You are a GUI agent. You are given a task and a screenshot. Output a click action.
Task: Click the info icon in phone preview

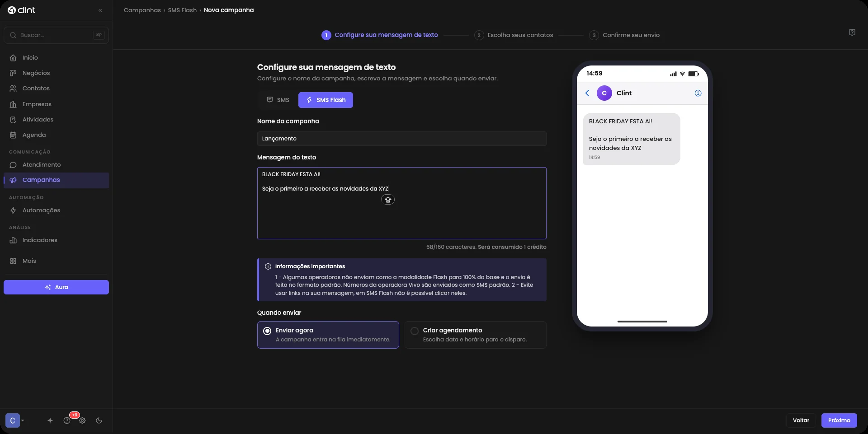698,93
